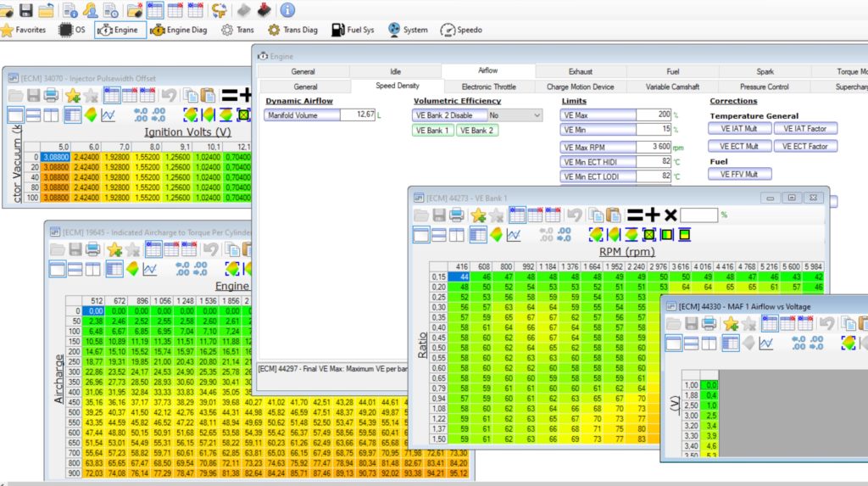Open the Spark tab
This screenshot has height=486, width=868.
coord(765,71)
